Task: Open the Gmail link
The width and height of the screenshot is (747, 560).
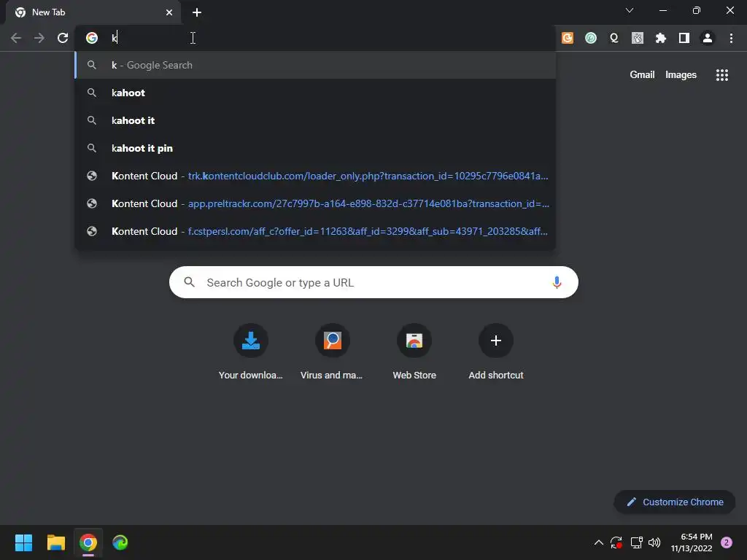Action: coord(642,75)
